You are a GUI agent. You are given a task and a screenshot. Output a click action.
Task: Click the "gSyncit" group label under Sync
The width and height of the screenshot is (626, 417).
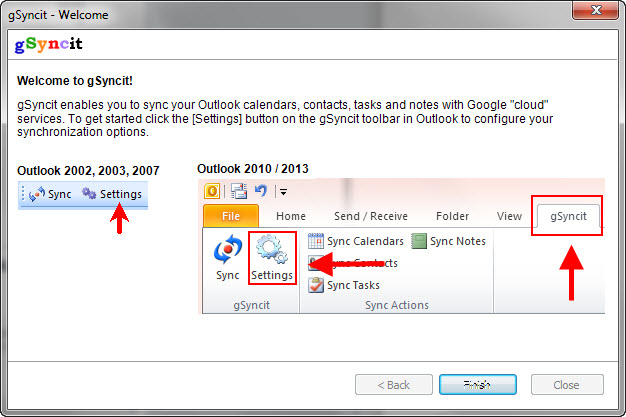(252, 305)
